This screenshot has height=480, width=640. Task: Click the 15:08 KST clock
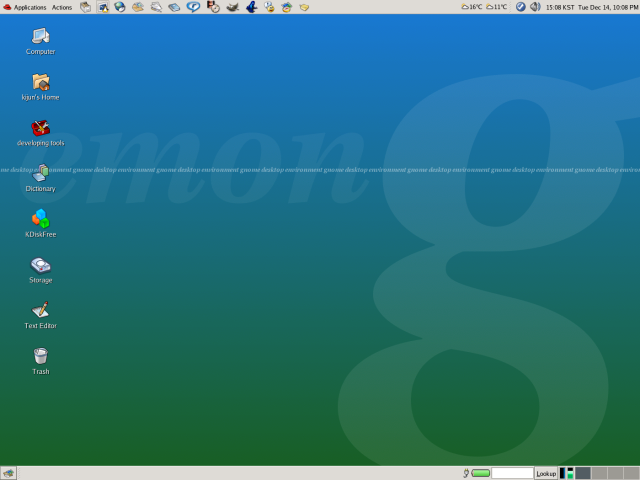point(560,7)
